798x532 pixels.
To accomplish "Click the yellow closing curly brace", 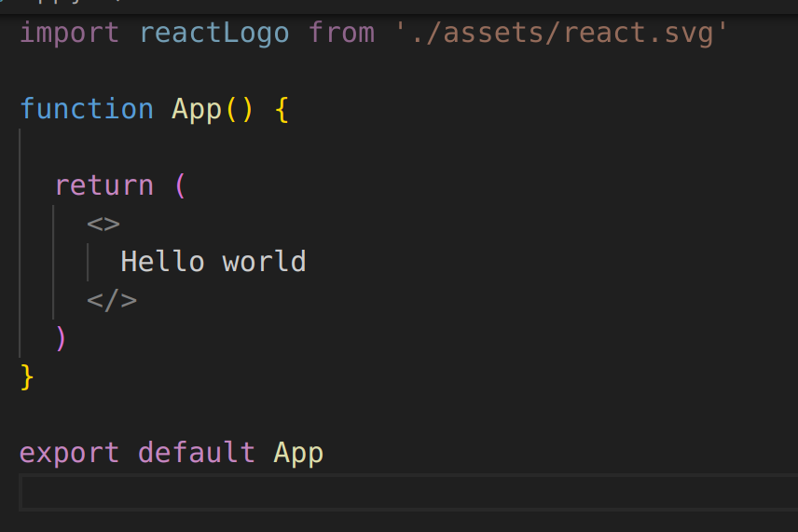I will click(27, 376).
